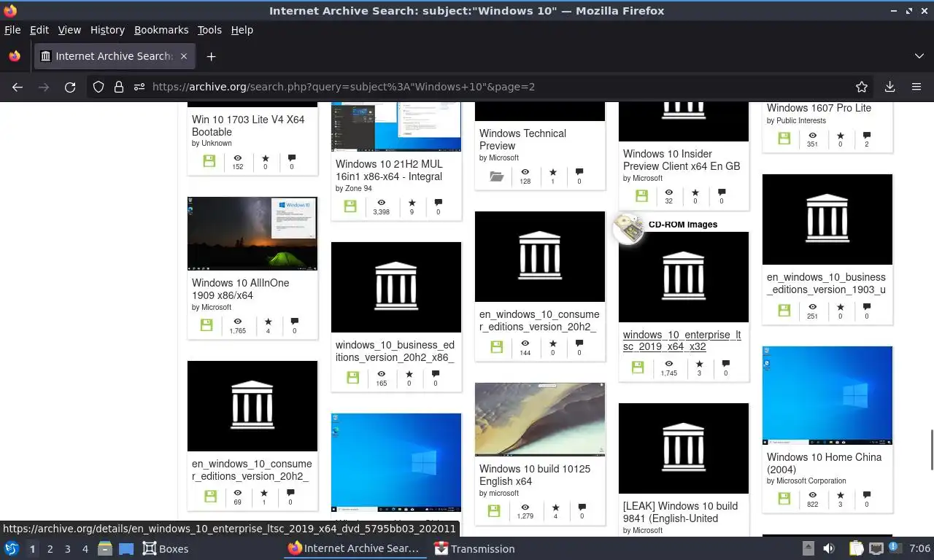Open en_windows_10_business_editions_version_1903 title
The height and width of the screenshot is (560, 934).
pyautogui.click(x=826, y=283)
